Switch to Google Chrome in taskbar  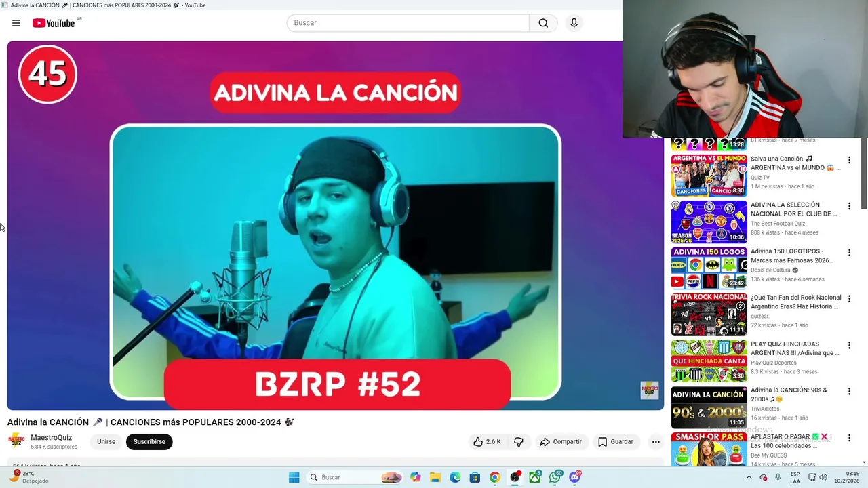click(495, 477)
